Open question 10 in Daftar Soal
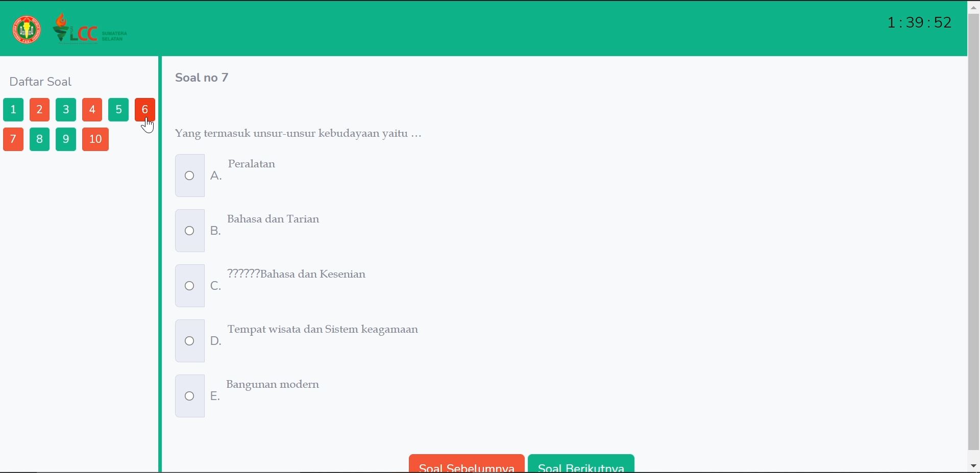Viewport: 980px width, 473px height. [x=95, y=139]
